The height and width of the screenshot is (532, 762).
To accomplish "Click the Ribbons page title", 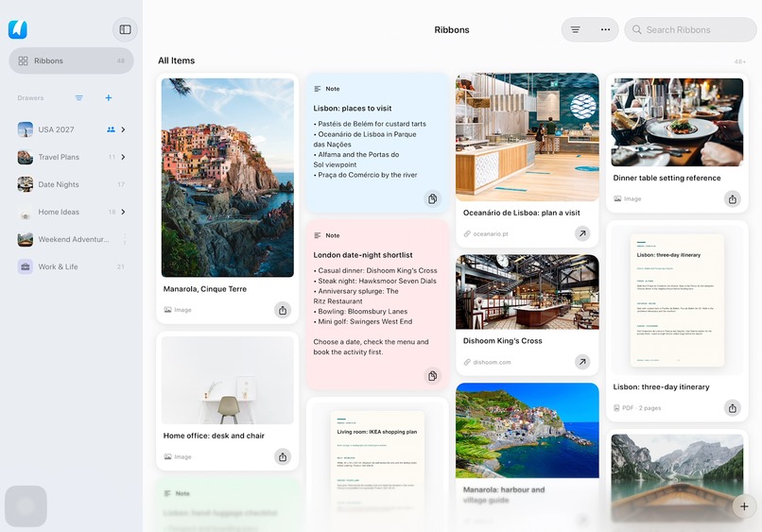I will [x=452, y=29].
